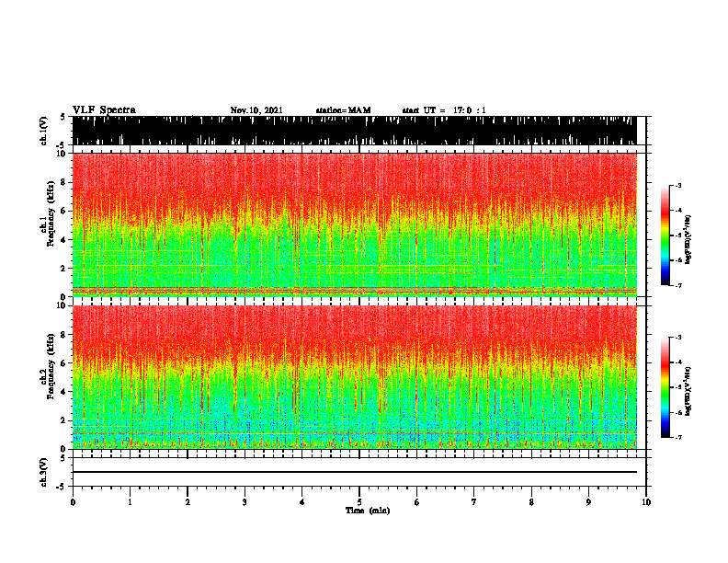Click the "2" tick on the time axis

188,502
